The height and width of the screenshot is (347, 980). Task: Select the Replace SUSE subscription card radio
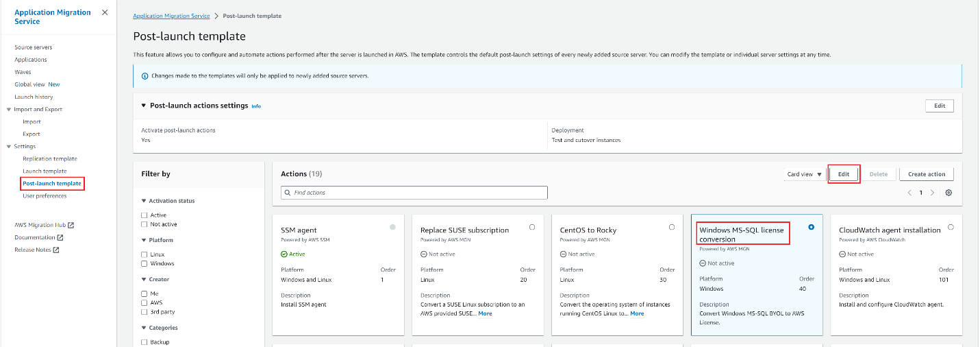coord(532,227)
